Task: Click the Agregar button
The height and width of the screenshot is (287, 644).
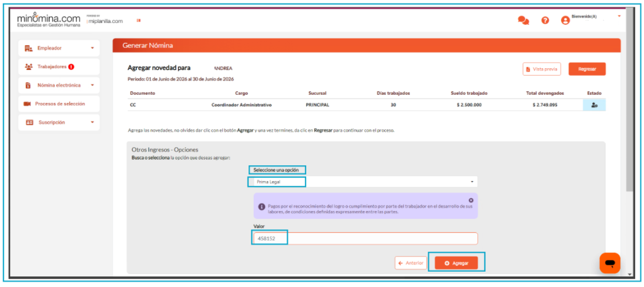Action: (x=457, y=263)
